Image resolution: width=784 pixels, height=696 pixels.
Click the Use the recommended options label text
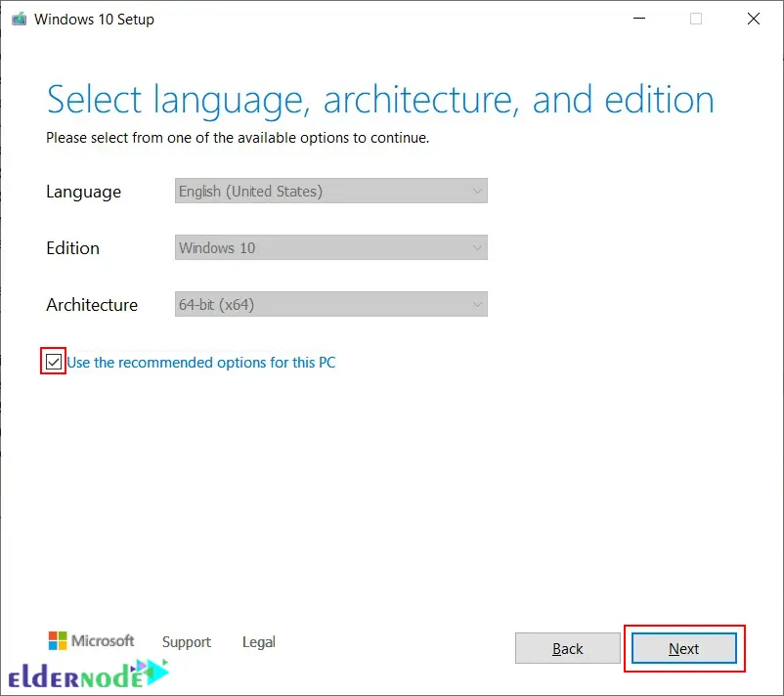201,362
